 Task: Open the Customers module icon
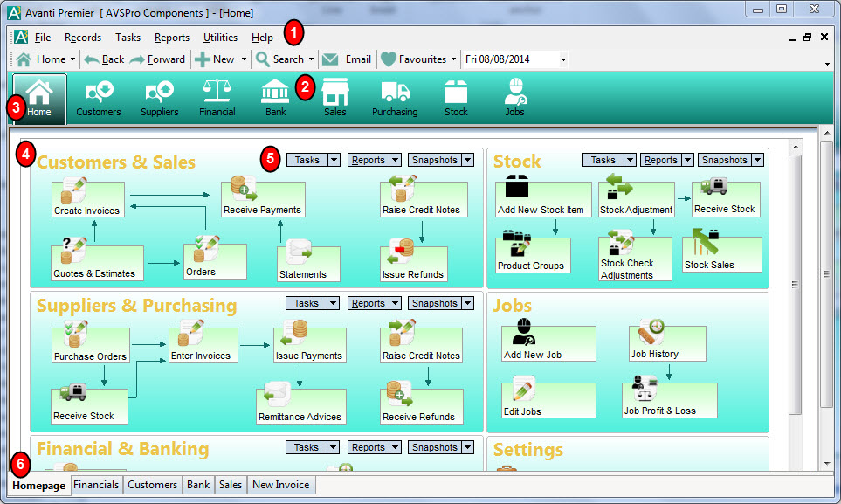coord(98,98)
